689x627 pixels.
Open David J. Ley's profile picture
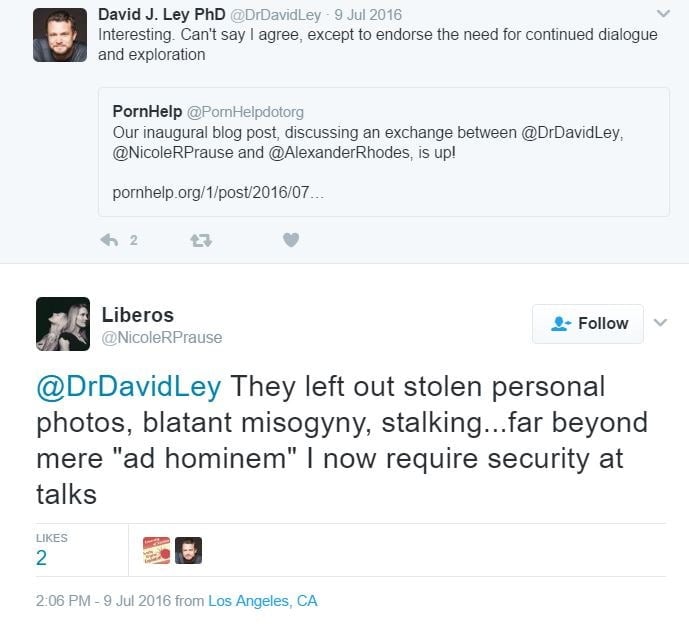pos(60,35)
